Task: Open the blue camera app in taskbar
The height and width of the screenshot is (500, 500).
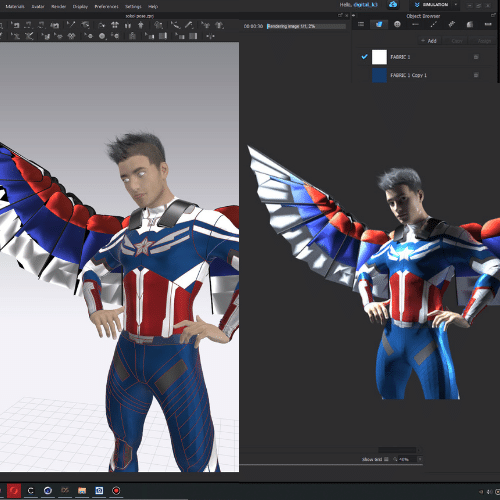Action: 99,491
